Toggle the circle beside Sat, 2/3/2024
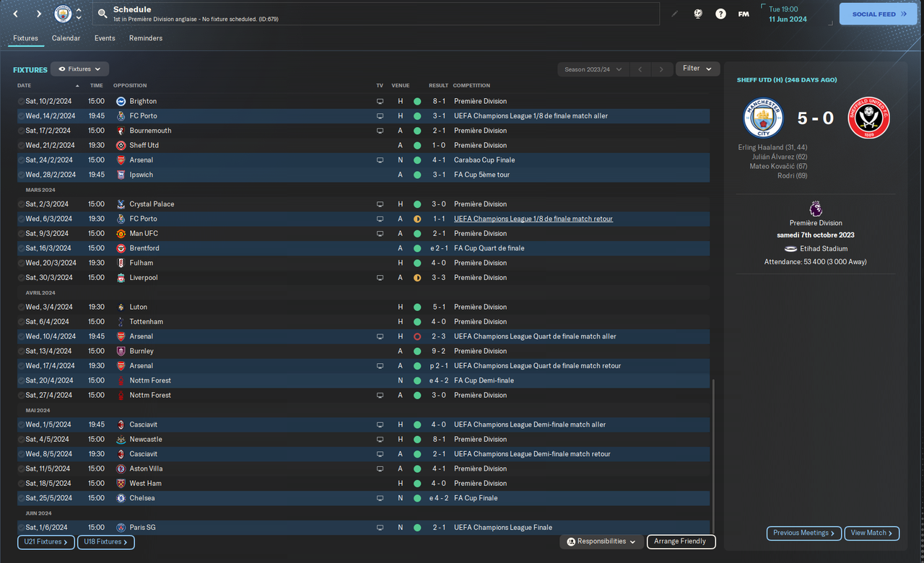This screenshot has width=924, height=563. [21, 204]
